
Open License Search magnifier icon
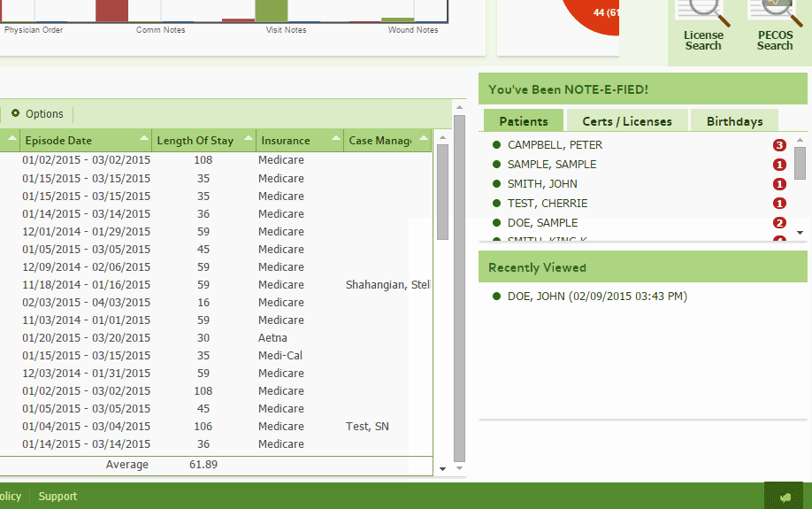703,11
